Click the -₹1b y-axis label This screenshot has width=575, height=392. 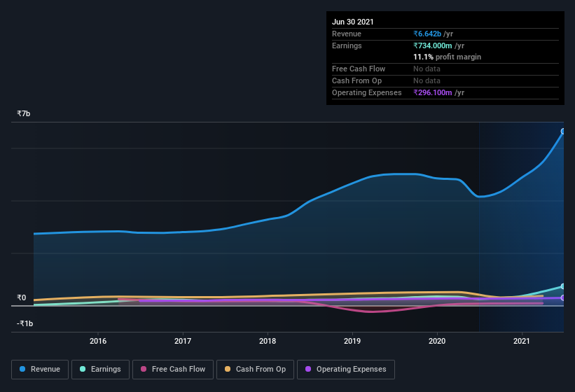point(25,323)
